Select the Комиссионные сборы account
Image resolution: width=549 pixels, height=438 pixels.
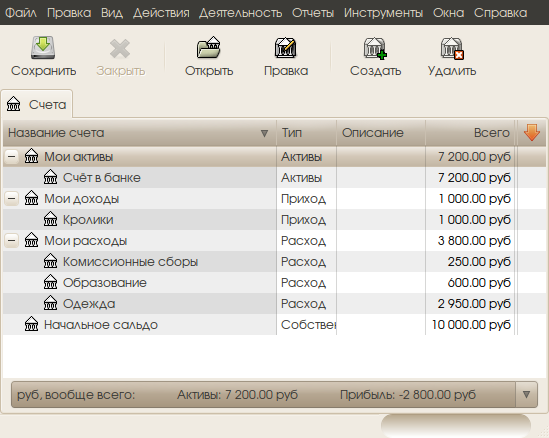tap(274, 262)
